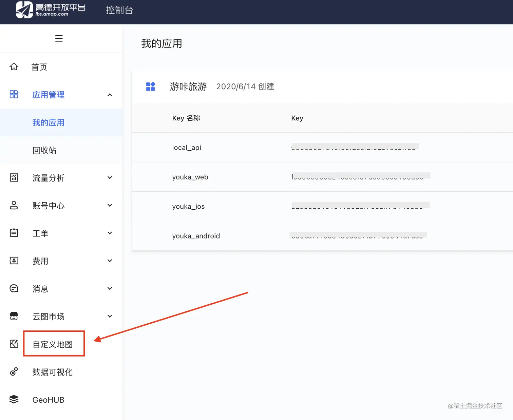Open 云图市场 via its storefront icon
The width and height of the screenshot is (513, 420).
[14, 316]
